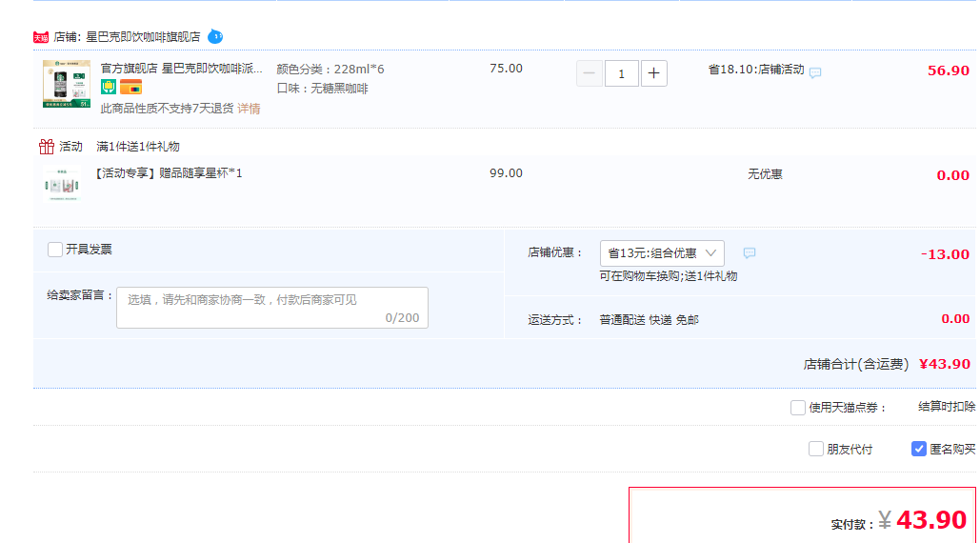Click the Starbucks coffee product thumbnail
This screenshot has width=980, height=543.
(67, 84)
